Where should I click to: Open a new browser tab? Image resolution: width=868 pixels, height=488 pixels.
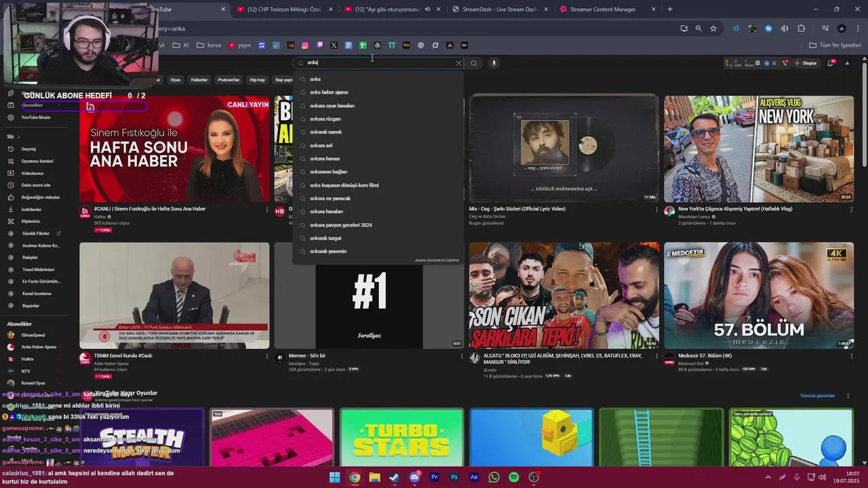tap(670, 9)
